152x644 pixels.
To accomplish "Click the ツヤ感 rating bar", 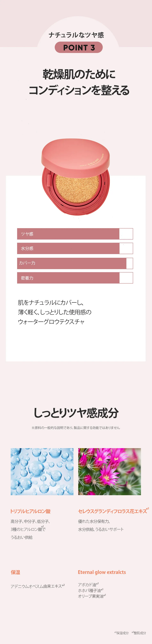I will 75,234.
